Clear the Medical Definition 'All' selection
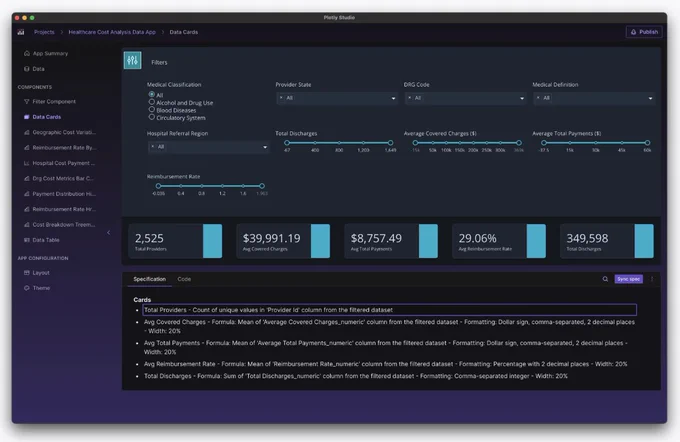 (538, 98)
